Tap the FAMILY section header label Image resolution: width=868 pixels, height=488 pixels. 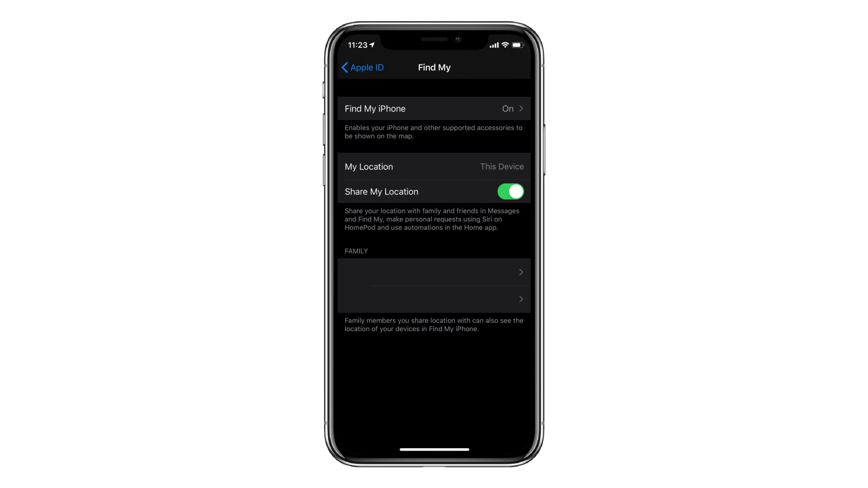356,251
